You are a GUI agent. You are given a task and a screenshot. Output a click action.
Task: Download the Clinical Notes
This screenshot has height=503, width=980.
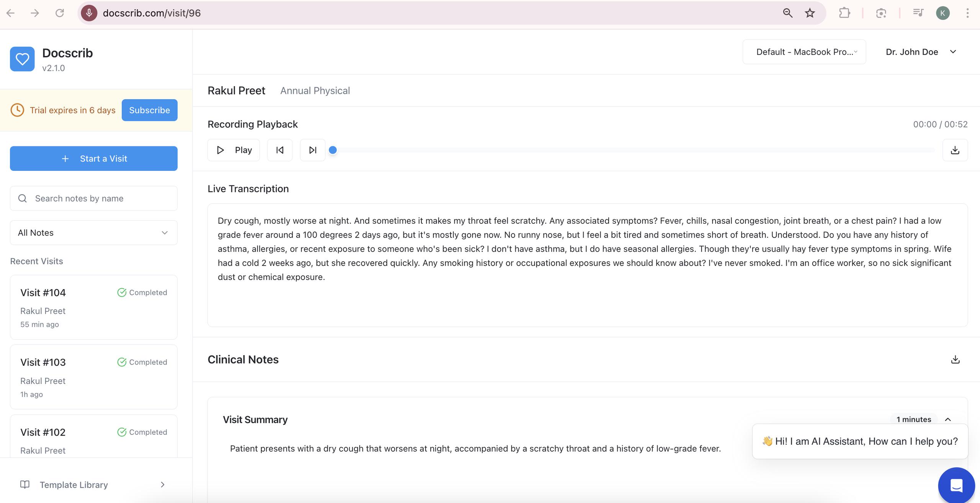coord(955,359)
